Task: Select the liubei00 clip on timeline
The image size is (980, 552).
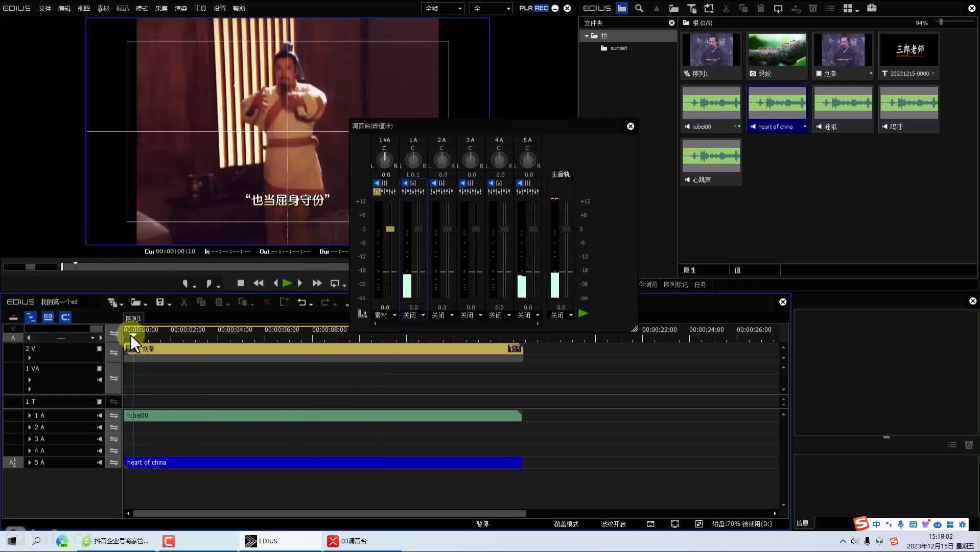Action: tap(323, 416)
